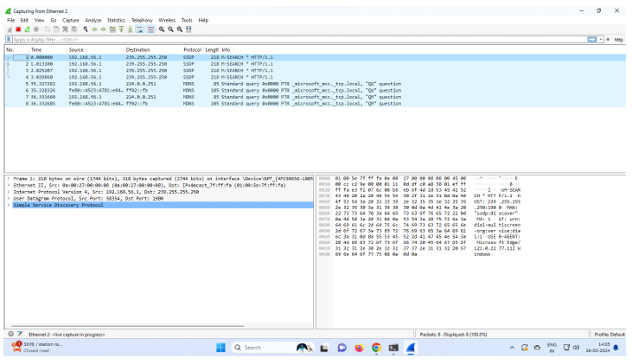Open the display filter bookmark icon
This screenshot has width=632, height=364.
9,40
